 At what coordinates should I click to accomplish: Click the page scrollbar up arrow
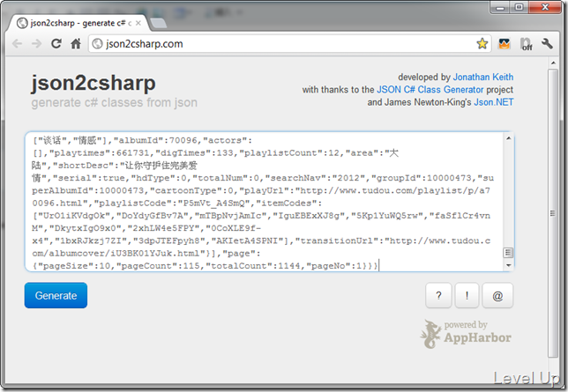553,63
